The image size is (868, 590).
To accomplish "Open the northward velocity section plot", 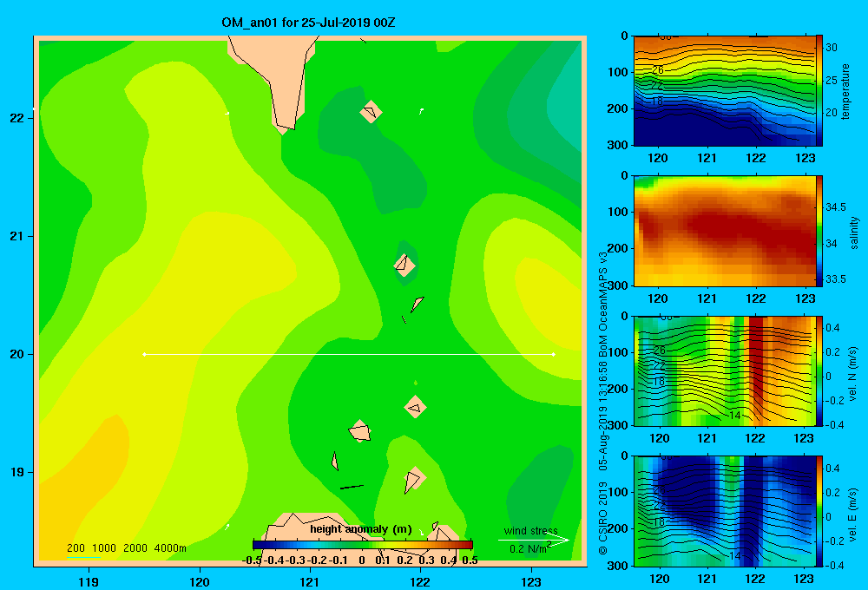I will click(724, 370).
